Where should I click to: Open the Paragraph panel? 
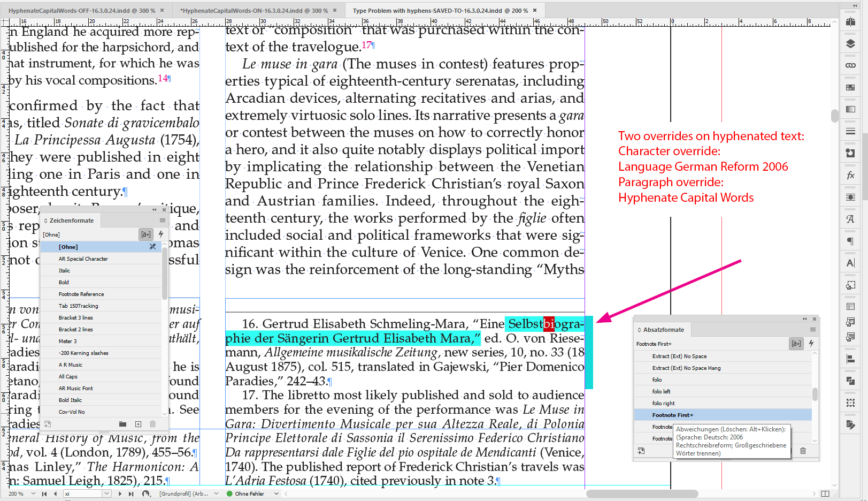pos(850,242)
